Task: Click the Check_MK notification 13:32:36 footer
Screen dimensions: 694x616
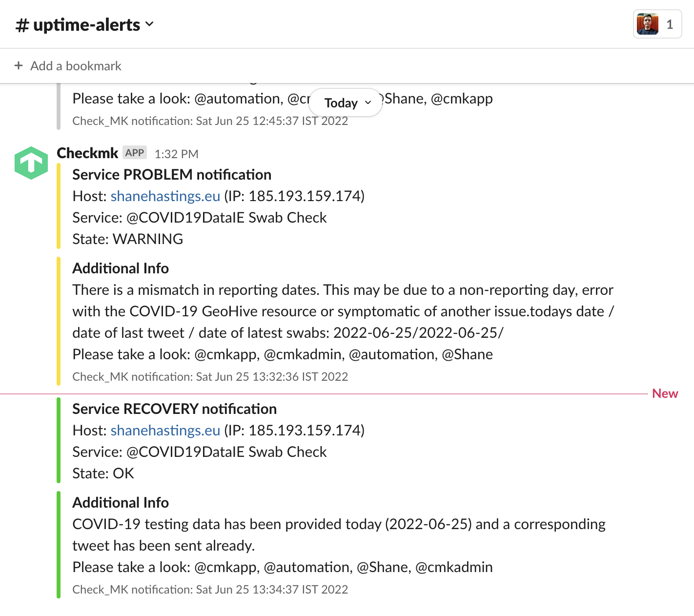Action: (x=210, y=377)
